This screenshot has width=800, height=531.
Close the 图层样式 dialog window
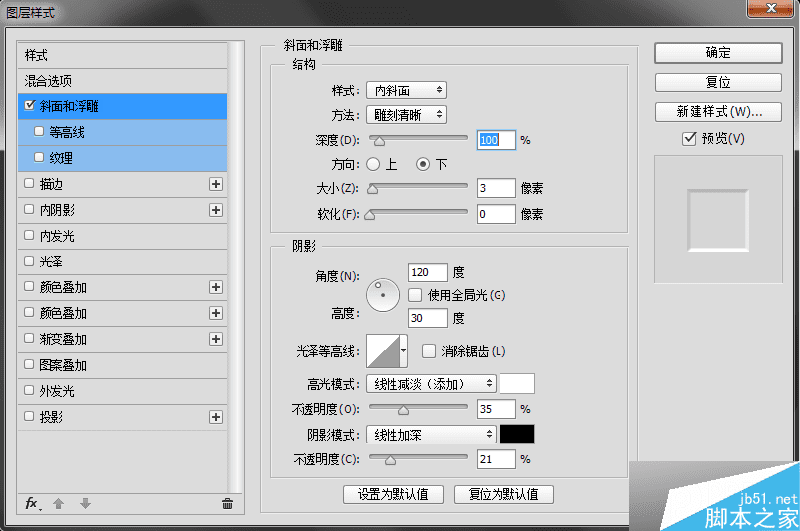click(771, 8)
